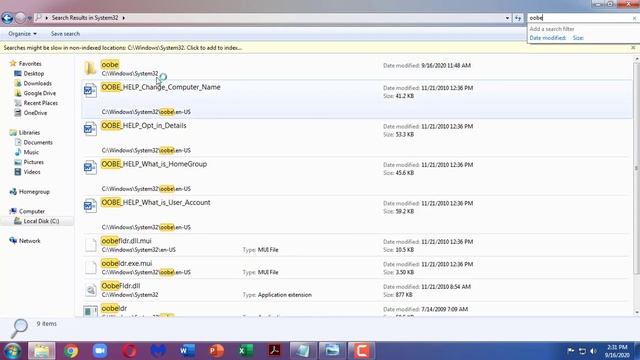Click 'Search Results in System32' breadcrumb
The height and width of the screenshot is (360, 640).
coord(85,18)
